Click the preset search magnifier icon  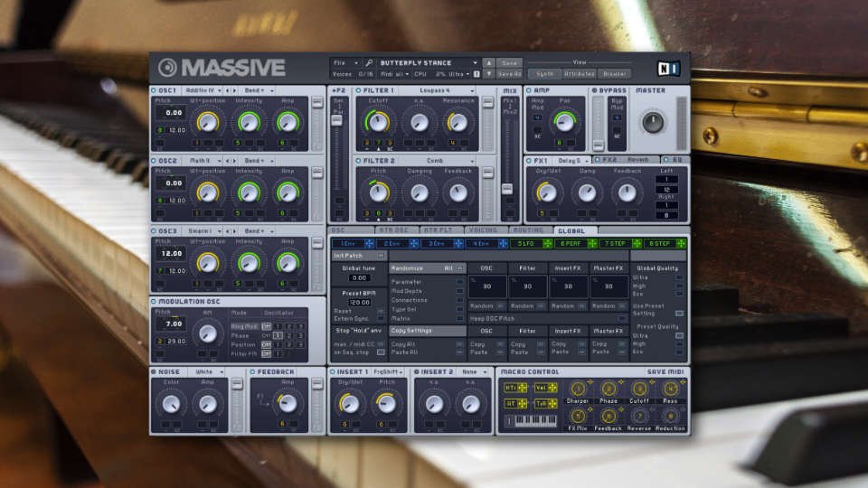369,63
